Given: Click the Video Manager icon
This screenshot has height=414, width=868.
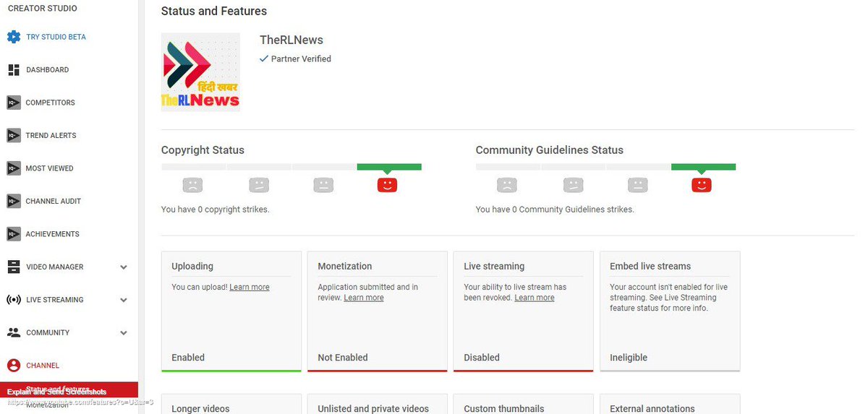Looking at the screenshot, I should (x=14, y=267).
